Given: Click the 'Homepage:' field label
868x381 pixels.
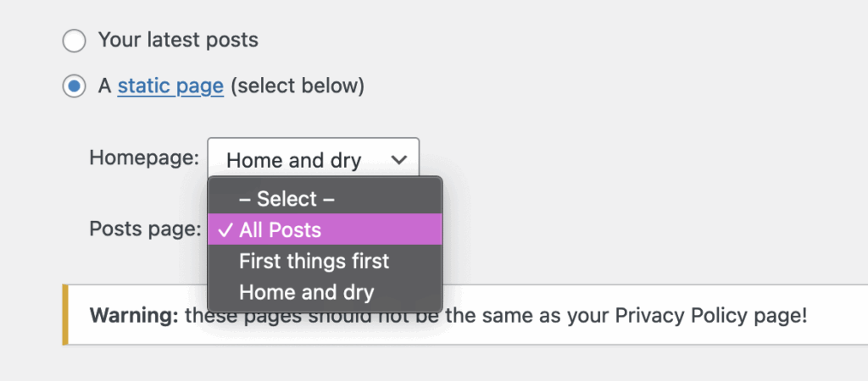Looking at the screenshot, I should (144, 157).
